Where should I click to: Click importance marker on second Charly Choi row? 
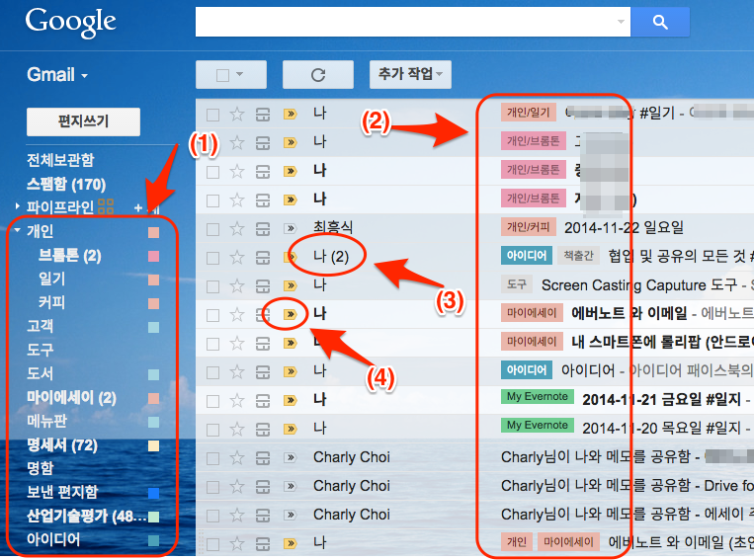[290, 487]
